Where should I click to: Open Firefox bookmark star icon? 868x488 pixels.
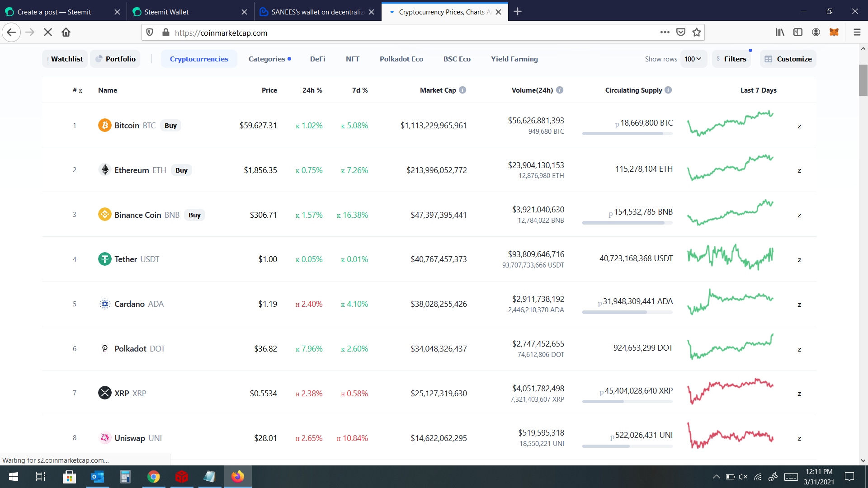click(696, 32)
